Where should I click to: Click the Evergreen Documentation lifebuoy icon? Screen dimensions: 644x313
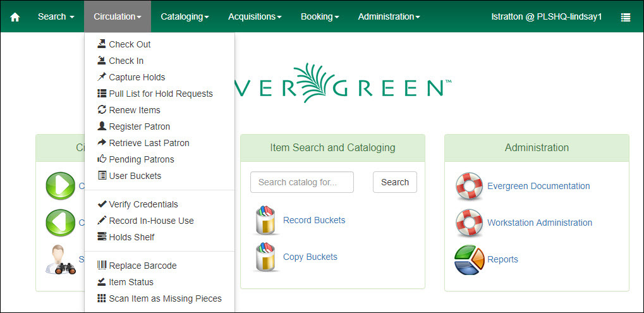pos(469,186)
